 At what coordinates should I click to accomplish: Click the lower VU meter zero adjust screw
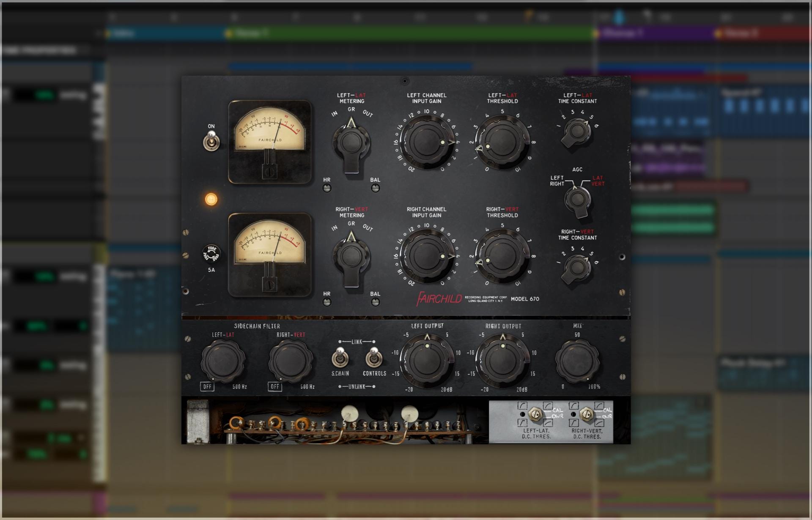(269, 285)
